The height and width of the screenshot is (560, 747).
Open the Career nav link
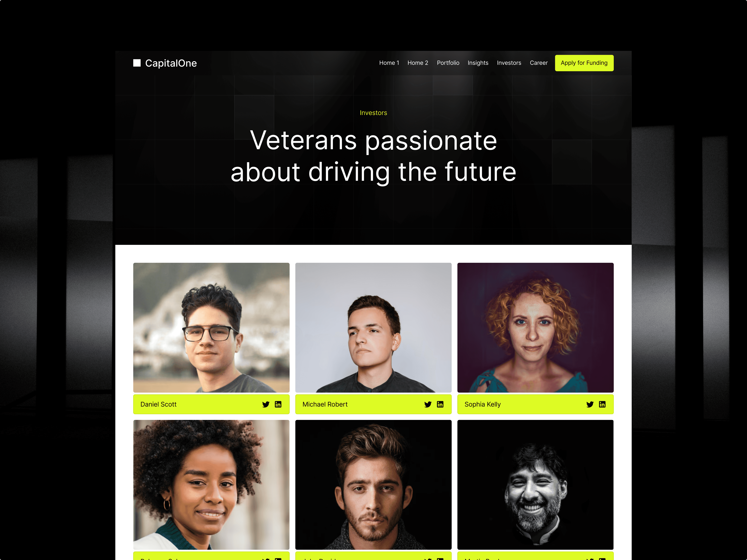coord(539,63)
